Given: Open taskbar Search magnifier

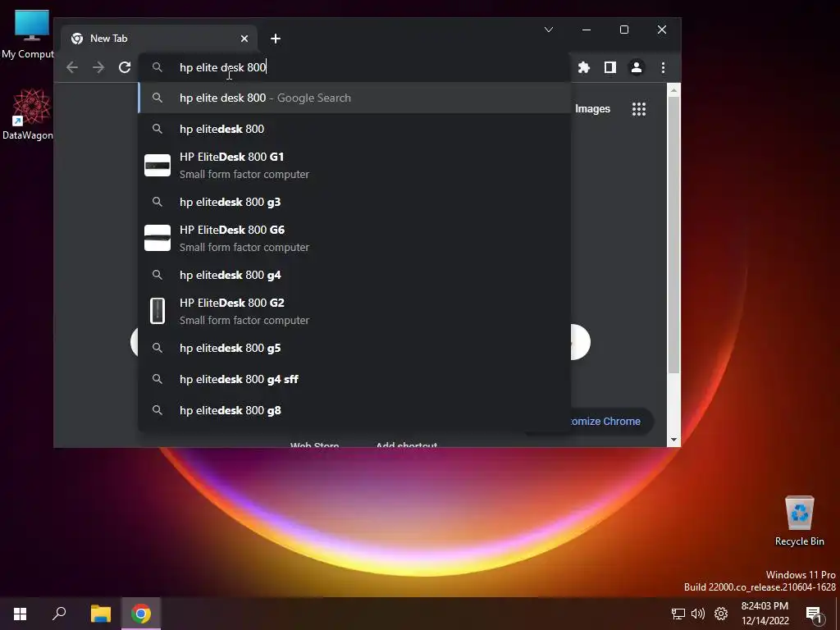Looking at the screenshot, I should tap(59, 614).
